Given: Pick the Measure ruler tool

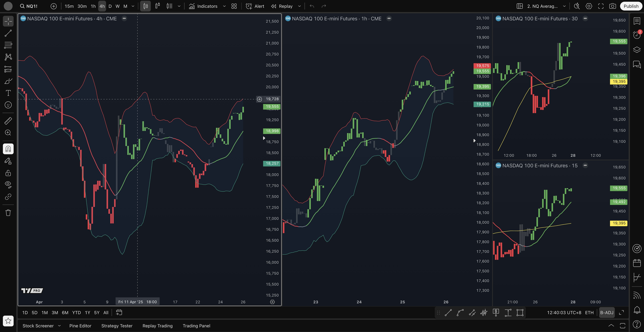Looking at the screenshot, I should [x=8, y=121].
